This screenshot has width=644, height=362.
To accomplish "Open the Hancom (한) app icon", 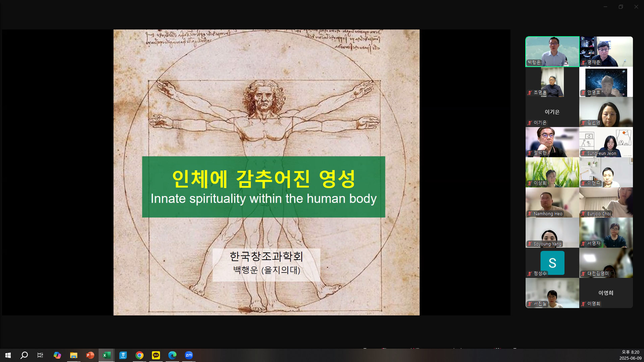I will [x=123, y=355].
